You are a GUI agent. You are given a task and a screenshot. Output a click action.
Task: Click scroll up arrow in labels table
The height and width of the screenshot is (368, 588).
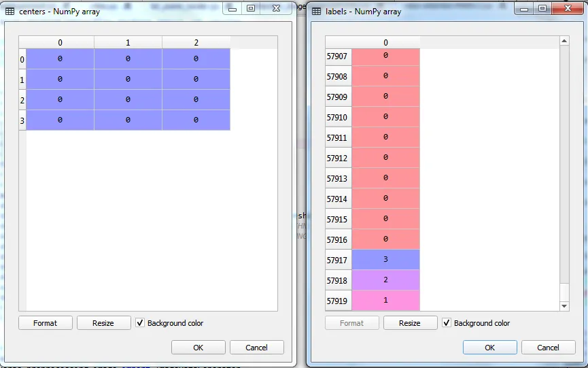tap(564, 41)
